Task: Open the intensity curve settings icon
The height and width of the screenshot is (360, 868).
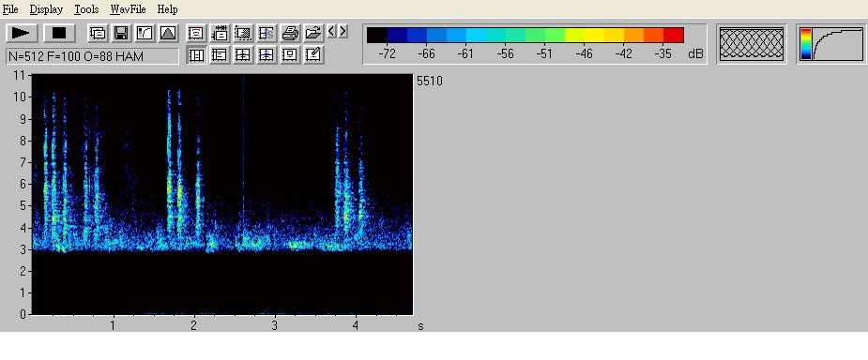Action: click(145, 33)
